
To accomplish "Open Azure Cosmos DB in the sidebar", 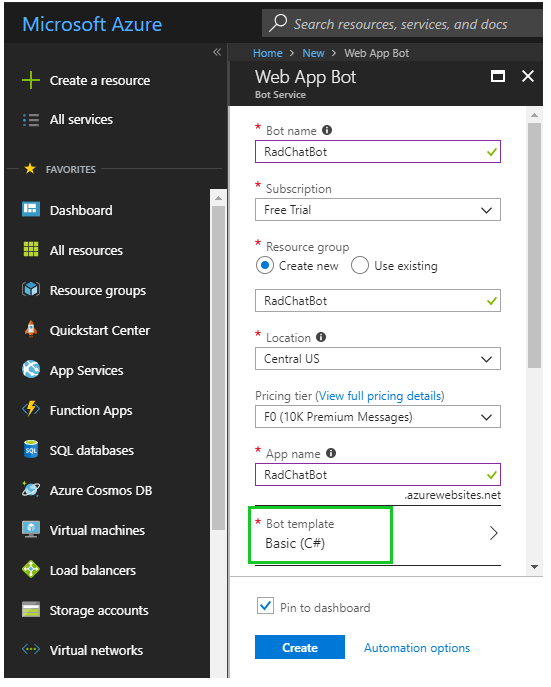I will coord(101,490).
